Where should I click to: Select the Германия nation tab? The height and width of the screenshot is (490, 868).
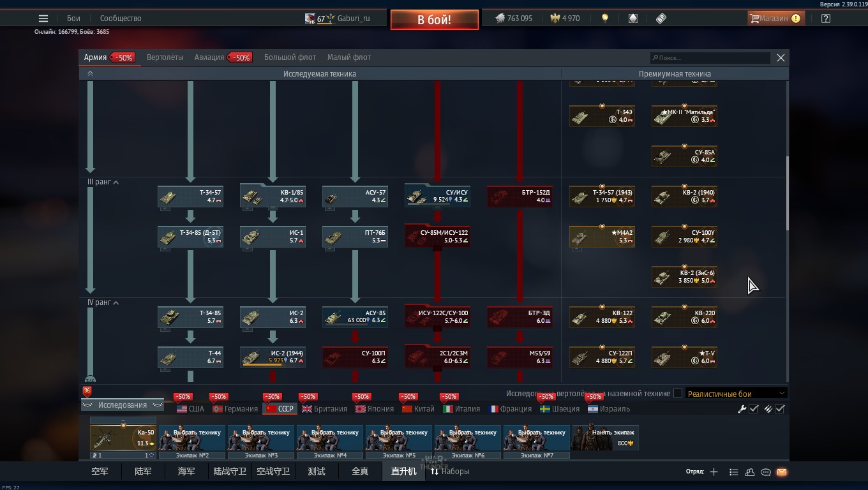235,409
